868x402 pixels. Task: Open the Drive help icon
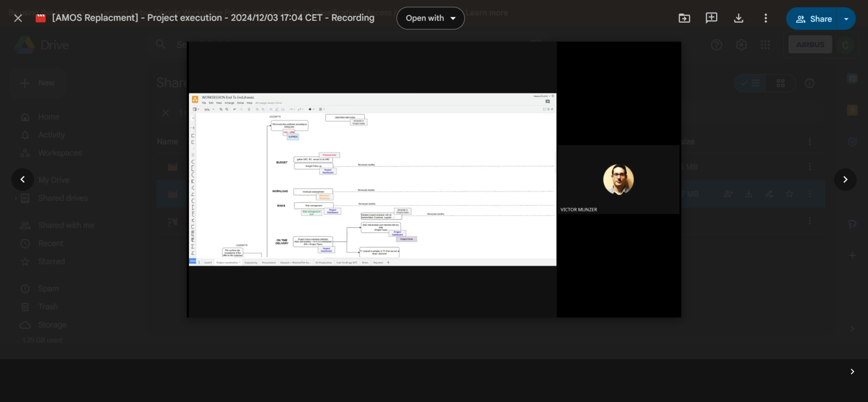pos(716,45)
